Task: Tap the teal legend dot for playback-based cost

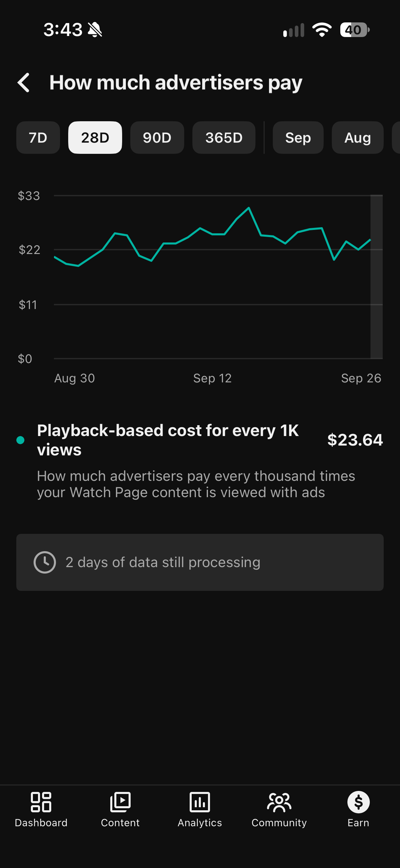Action: pyautogui.click(x=20, y=440)
